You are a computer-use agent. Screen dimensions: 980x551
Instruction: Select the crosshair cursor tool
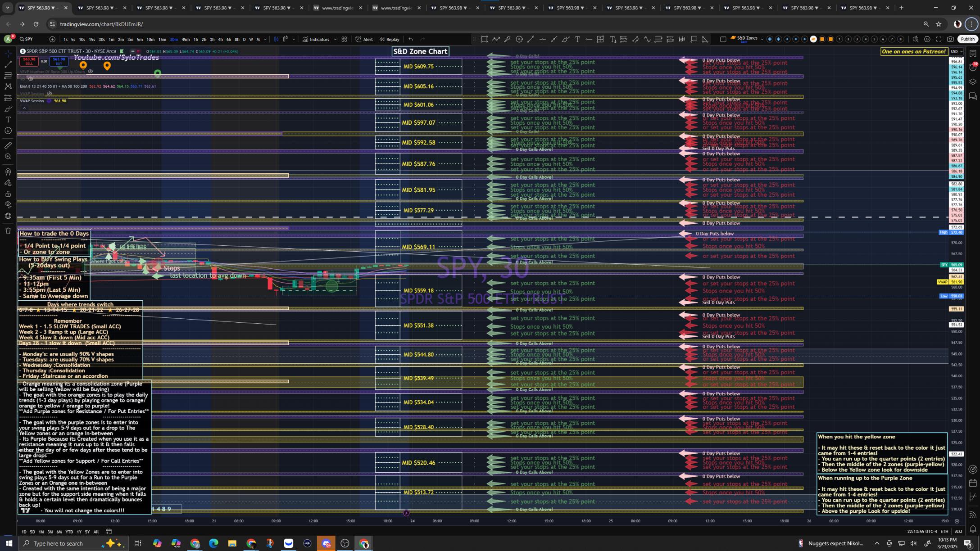pos(8,54)
